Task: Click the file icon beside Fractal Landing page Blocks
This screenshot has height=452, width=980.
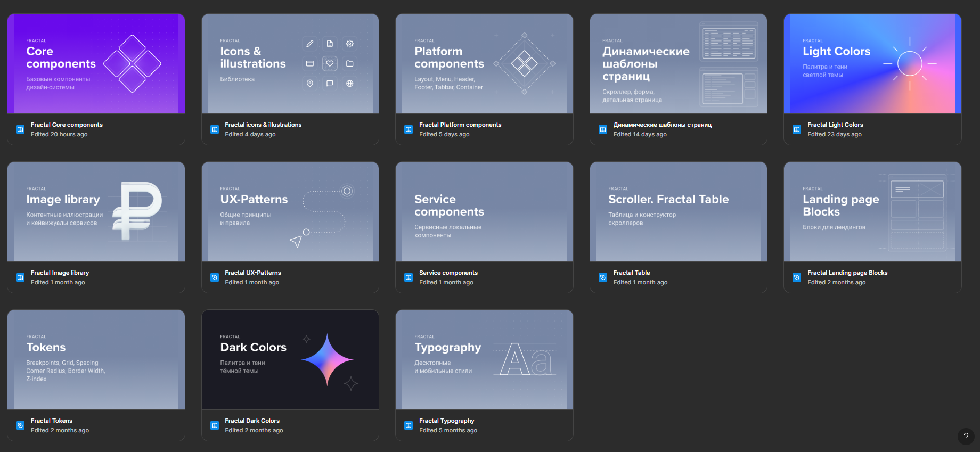Action: 797,277
